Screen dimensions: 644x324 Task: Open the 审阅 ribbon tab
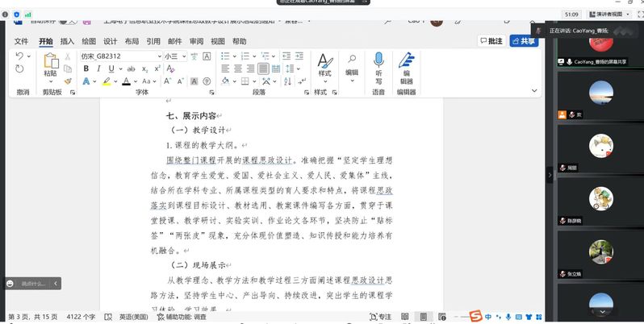pos(196,41)
